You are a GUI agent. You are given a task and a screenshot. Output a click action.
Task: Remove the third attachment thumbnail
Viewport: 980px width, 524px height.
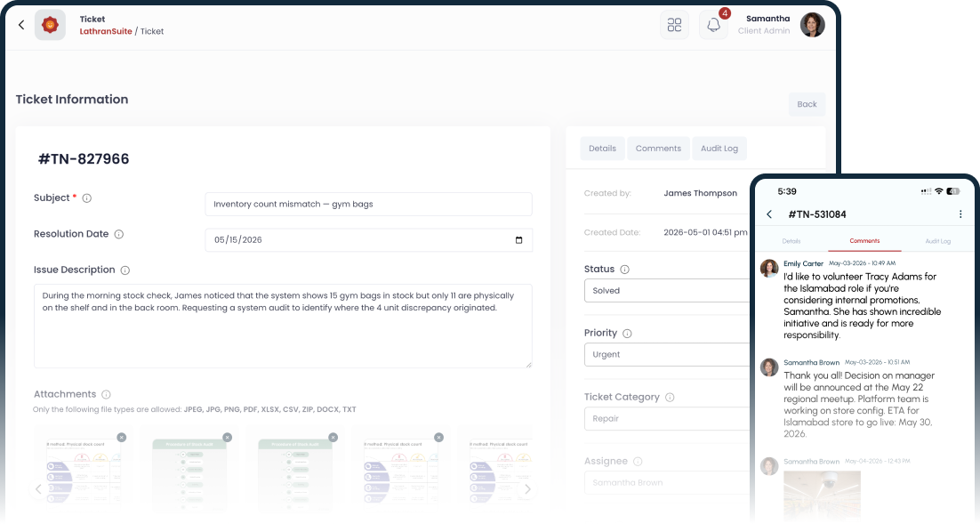tap(333, 438)
